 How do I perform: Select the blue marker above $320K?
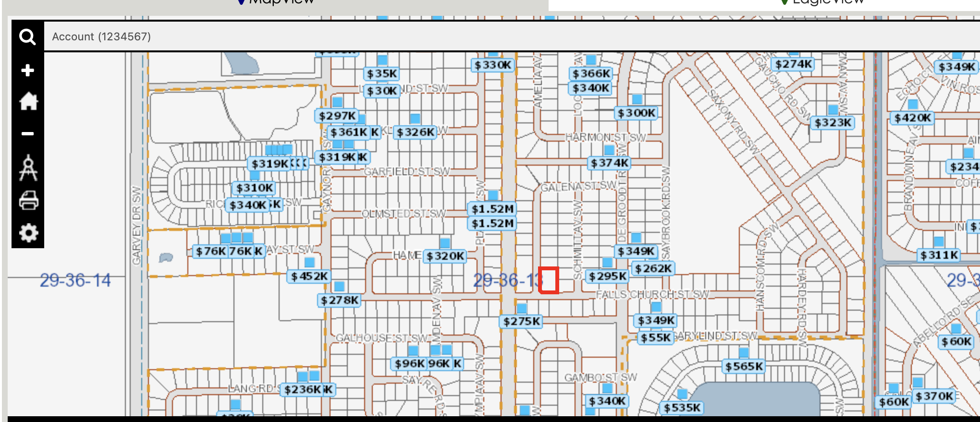[445, 242]
